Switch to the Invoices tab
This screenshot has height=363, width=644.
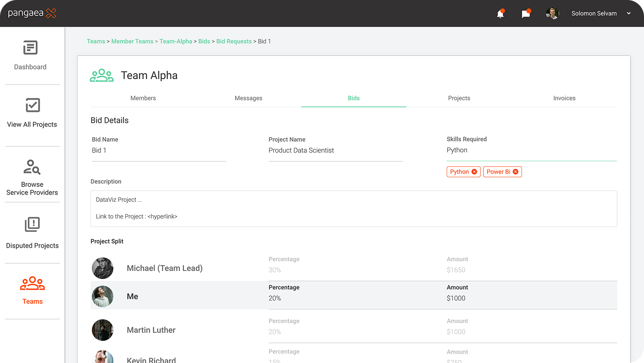point(564,98)
